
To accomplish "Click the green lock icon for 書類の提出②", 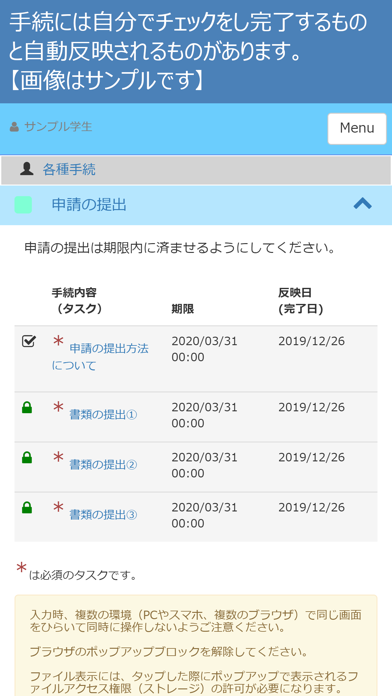I will 27,457.
